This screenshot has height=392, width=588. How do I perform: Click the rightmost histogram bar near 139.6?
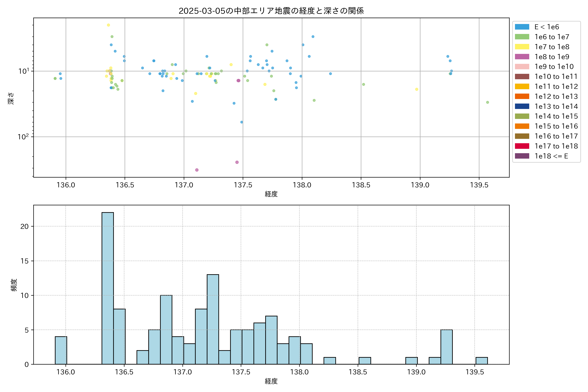[482, 361]
